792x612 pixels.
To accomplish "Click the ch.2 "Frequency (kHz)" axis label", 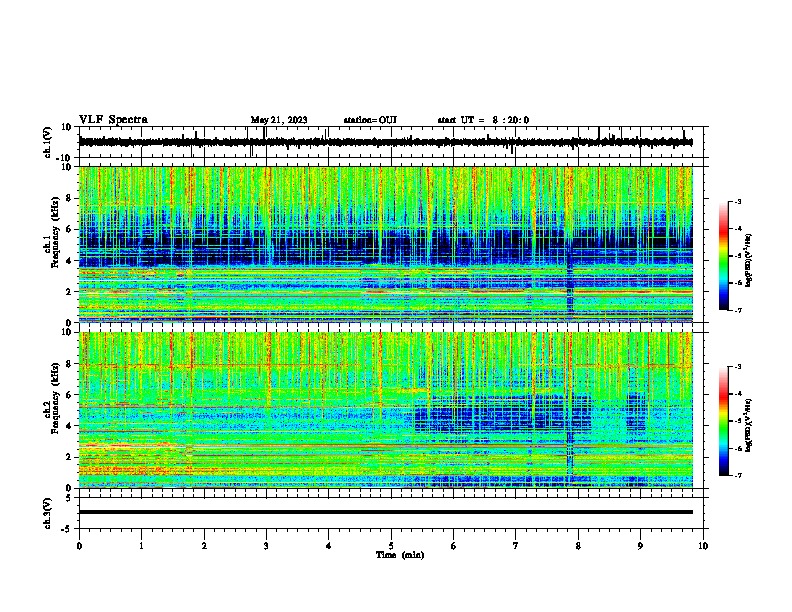I will (55, 398).
